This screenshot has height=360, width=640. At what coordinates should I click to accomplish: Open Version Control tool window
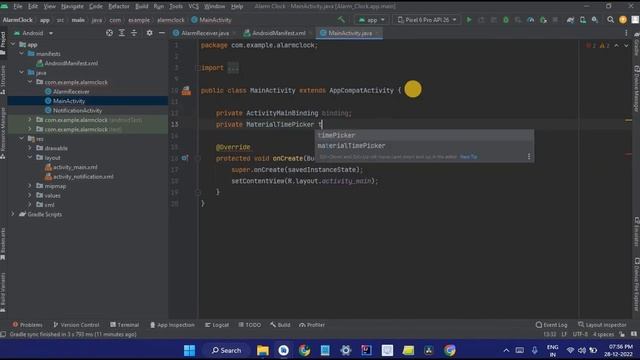pyautogui.click(x=76, y=325)
